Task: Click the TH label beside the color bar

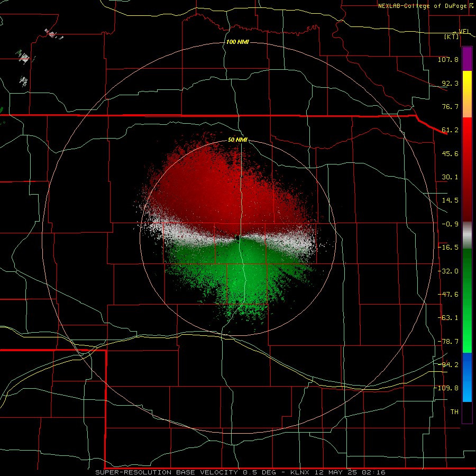Action: tap(454, 412)
